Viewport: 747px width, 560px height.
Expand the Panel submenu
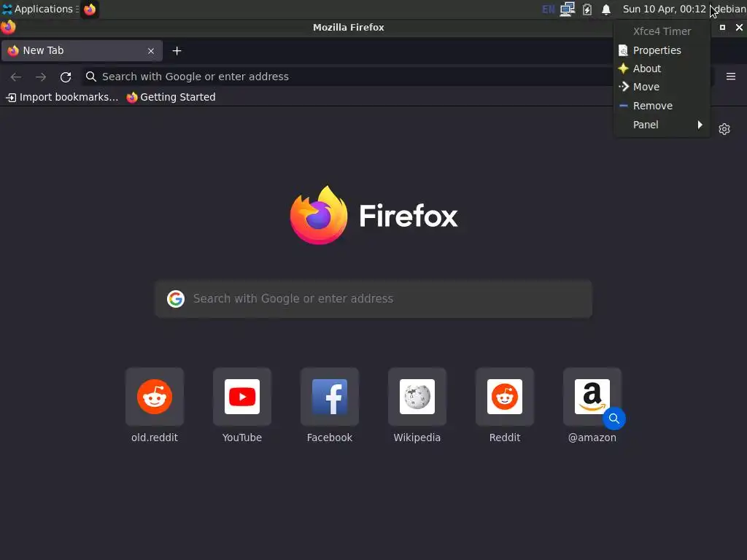click(662, 125)
